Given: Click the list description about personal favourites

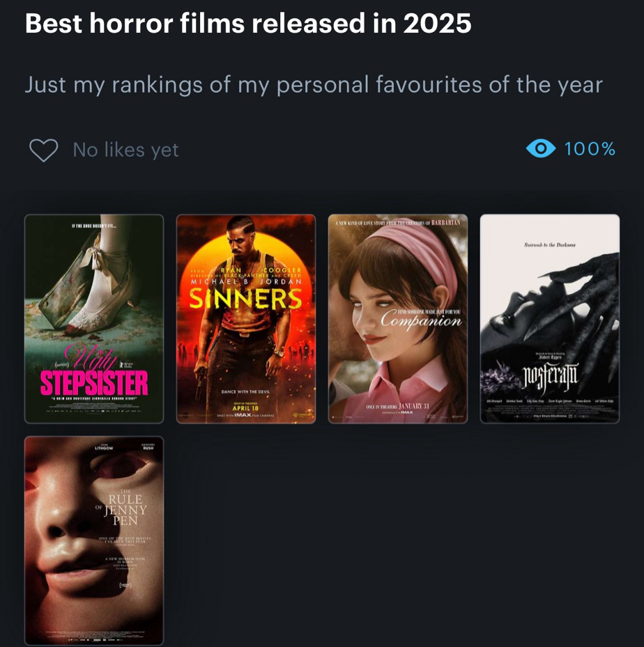Looking at the screenshot, I should [x=314, y=85].
